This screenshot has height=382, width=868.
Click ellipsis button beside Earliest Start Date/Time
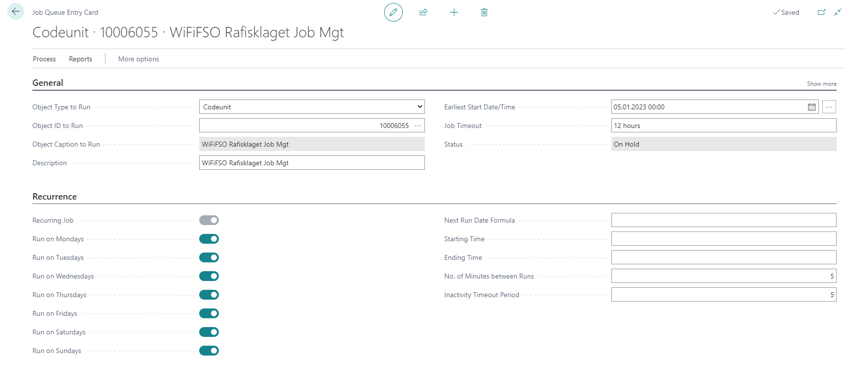(829, 107)
